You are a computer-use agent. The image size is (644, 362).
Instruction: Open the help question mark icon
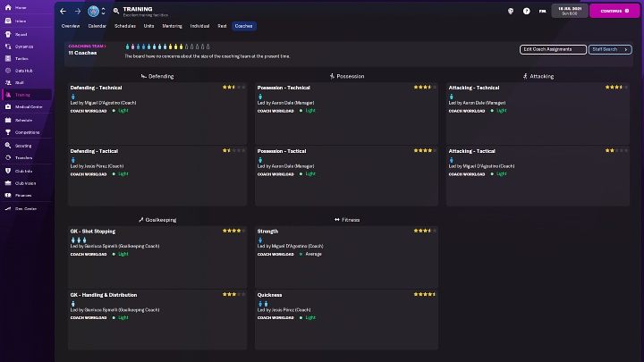(526, 12)
